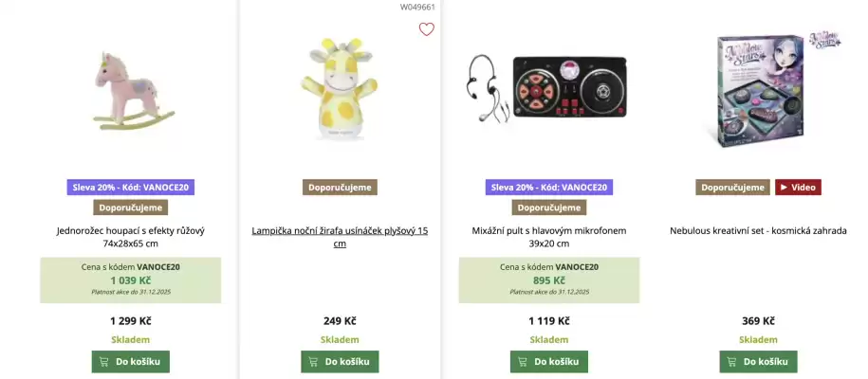The height and width of the screenshot is (379, 868).
Task: Open DJ mixing console product image
Action: click(x=549, y=87)
